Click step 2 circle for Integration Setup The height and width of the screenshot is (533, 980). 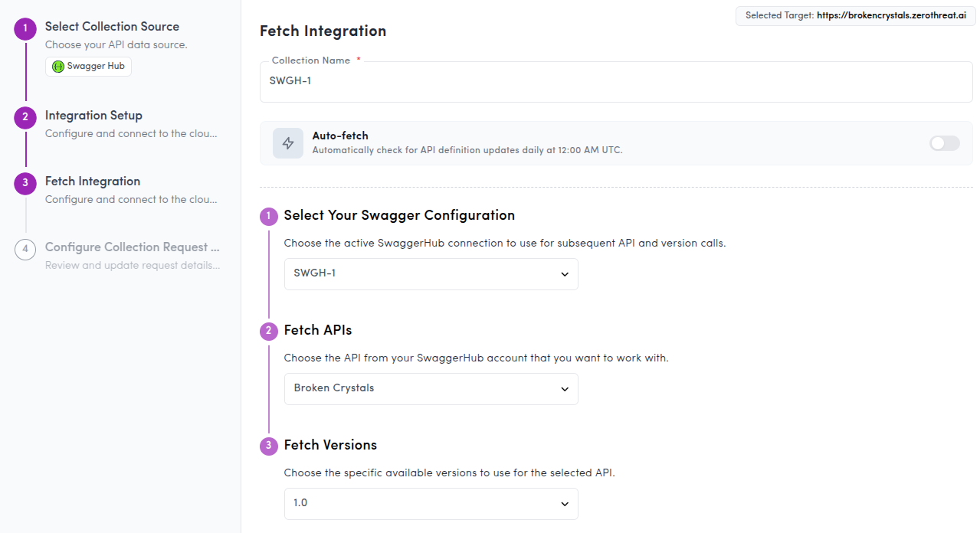point(25,117)
